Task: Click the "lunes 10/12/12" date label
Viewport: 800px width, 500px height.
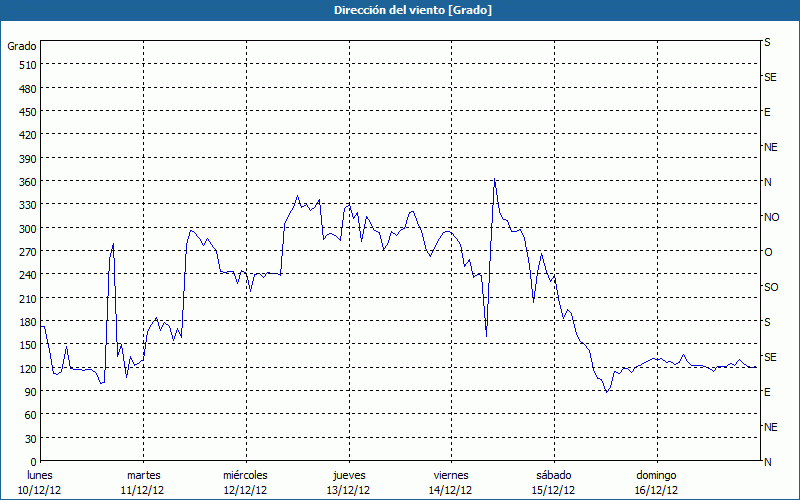Action: pos(40,482)
